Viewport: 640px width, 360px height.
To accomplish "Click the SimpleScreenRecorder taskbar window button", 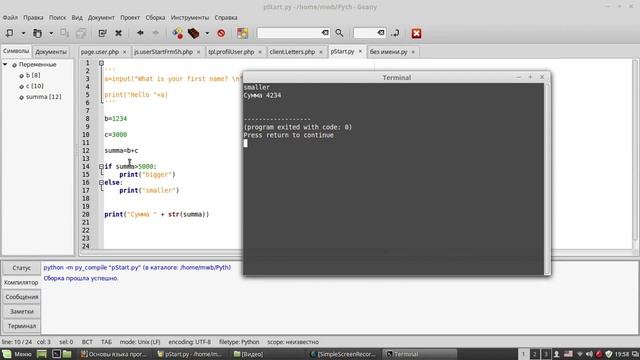I will (343, 354).
